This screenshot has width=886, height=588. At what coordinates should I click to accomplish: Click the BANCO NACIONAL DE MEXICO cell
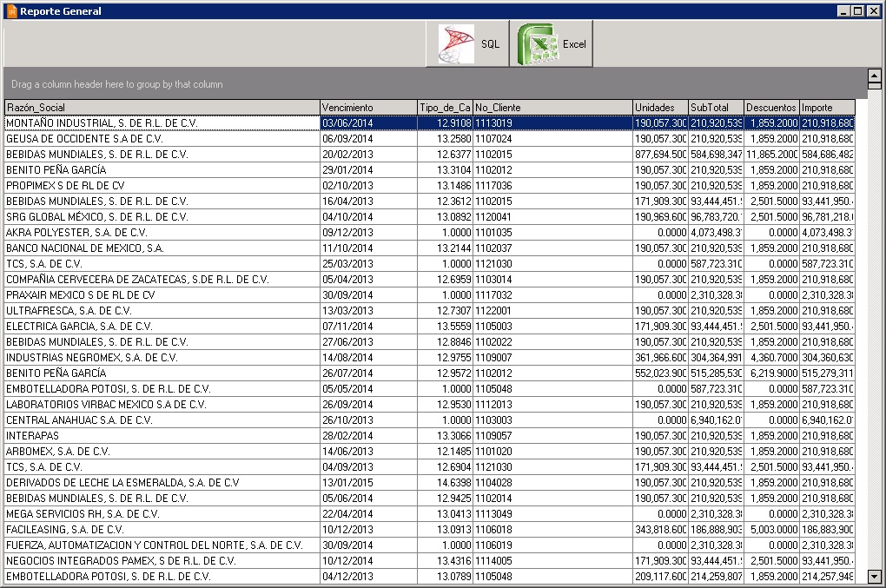coord(162,248)
